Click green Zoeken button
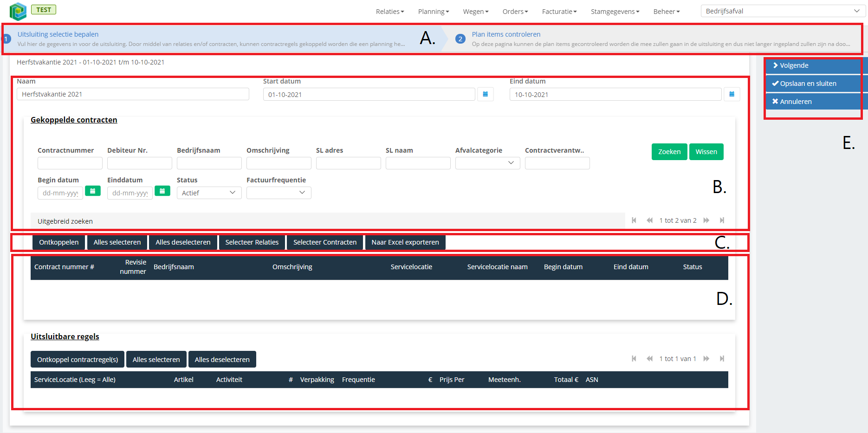The width and height of the screenshot is (868, 433). (x=669, y=152)
